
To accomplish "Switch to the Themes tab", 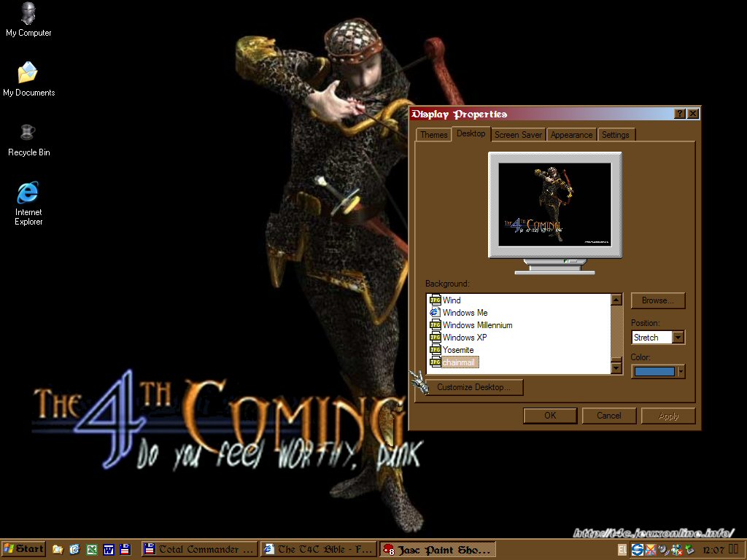I will pos(434,135).
